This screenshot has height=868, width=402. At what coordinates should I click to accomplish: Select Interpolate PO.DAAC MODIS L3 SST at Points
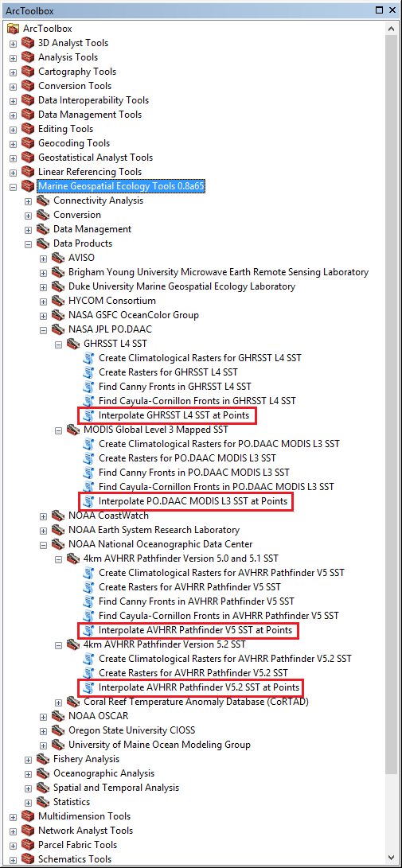pos(193,501)
